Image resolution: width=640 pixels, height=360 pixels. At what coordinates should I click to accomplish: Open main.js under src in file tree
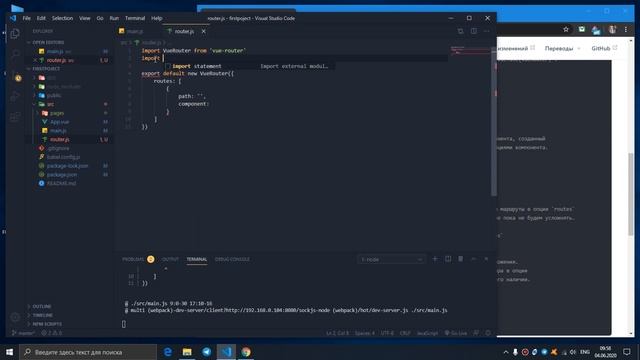coord(58,131)
